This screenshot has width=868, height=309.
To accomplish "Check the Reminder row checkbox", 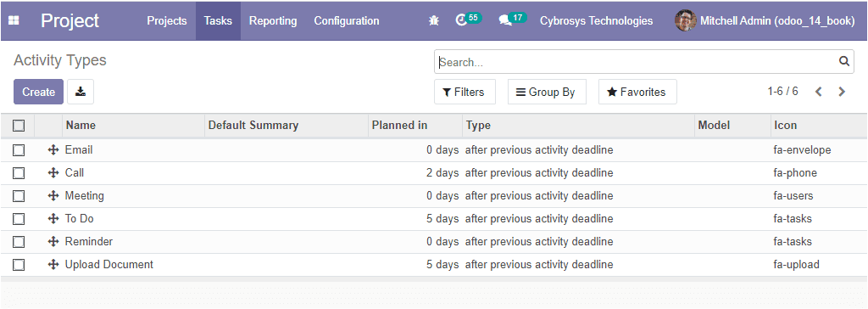I will [19, 242].
